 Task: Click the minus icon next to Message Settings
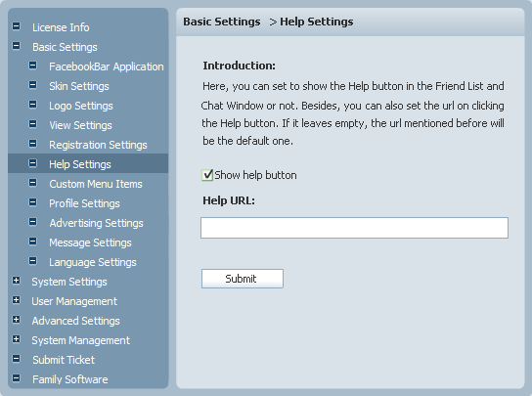tap(32, 242)
